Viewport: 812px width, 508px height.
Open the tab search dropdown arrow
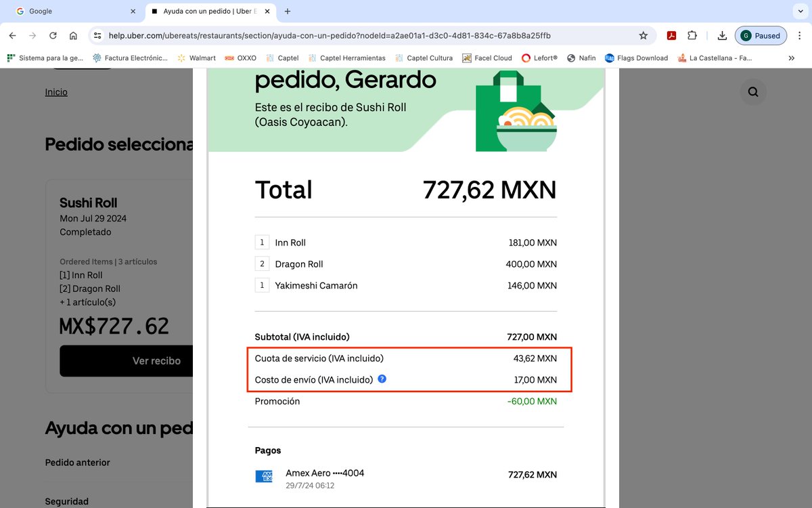pos(800,12)
